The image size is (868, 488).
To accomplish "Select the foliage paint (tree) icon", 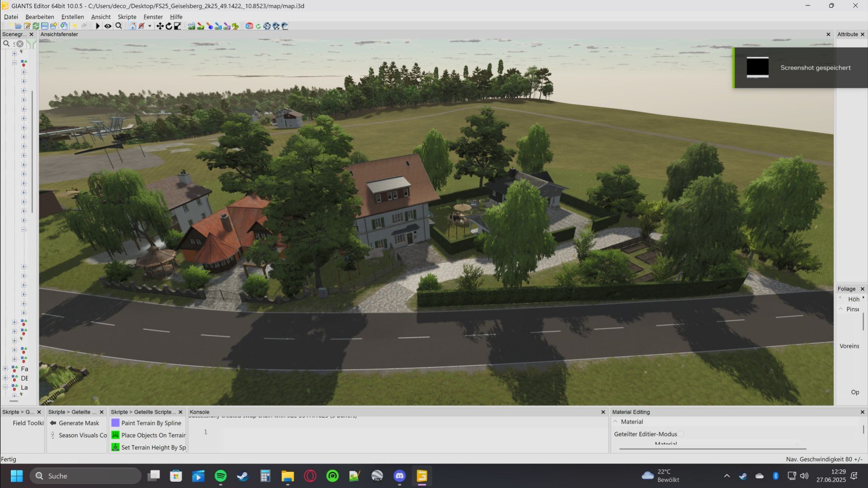I will click(235, 26).
